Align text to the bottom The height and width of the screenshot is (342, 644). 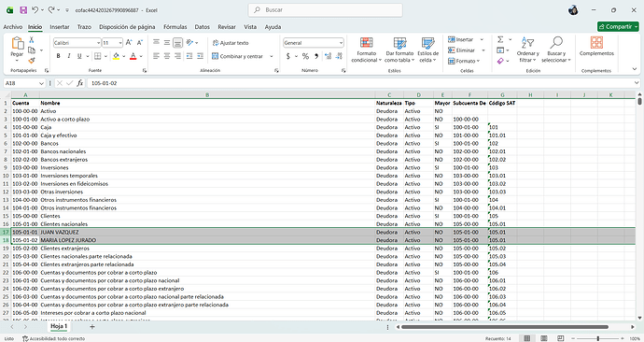click(177, 42)
